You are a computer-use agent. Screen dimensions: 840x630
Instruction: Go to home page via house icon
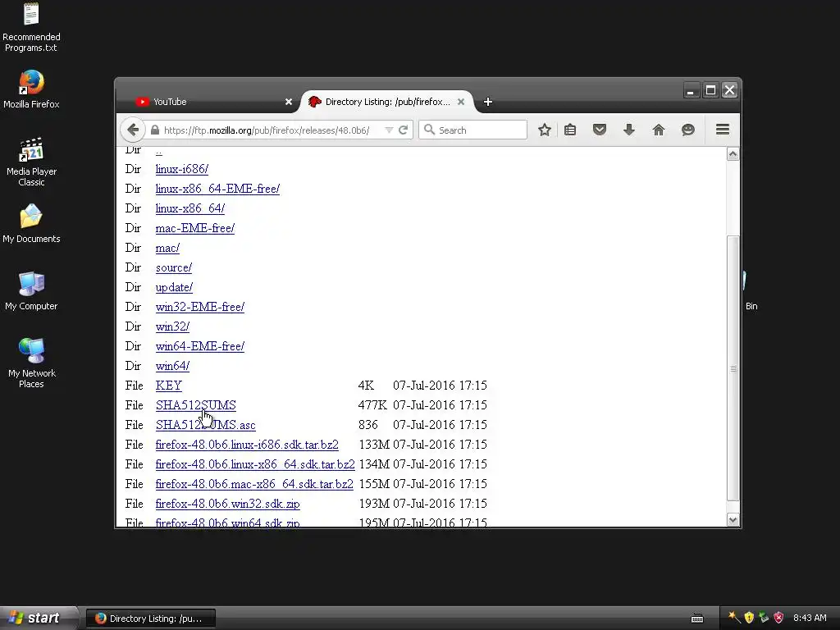[659, 130]
